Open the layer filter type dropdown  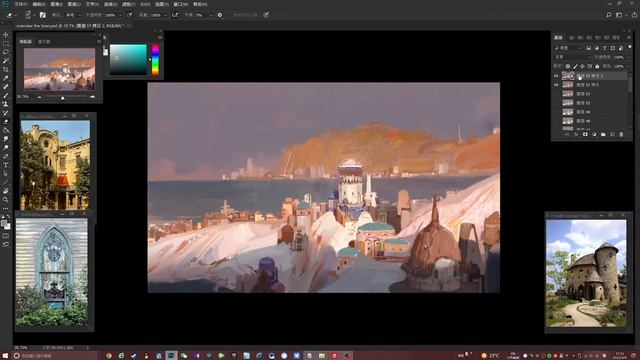point(568,48)
